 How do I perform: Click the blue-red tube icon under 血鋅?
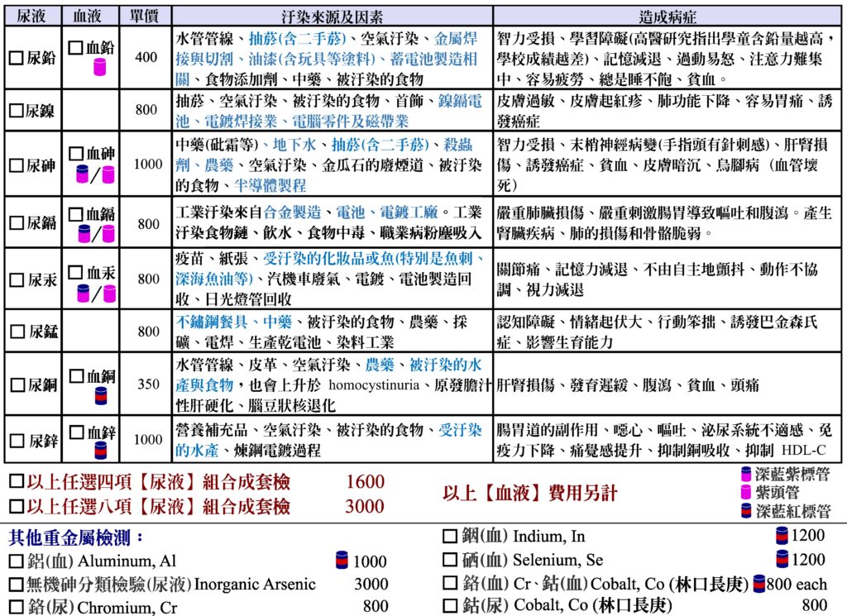pos(101,450)
